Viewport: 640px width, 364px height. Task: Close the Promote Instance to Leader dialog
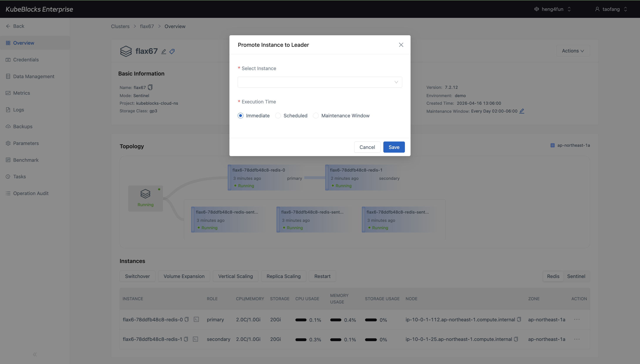coord(401,45)
